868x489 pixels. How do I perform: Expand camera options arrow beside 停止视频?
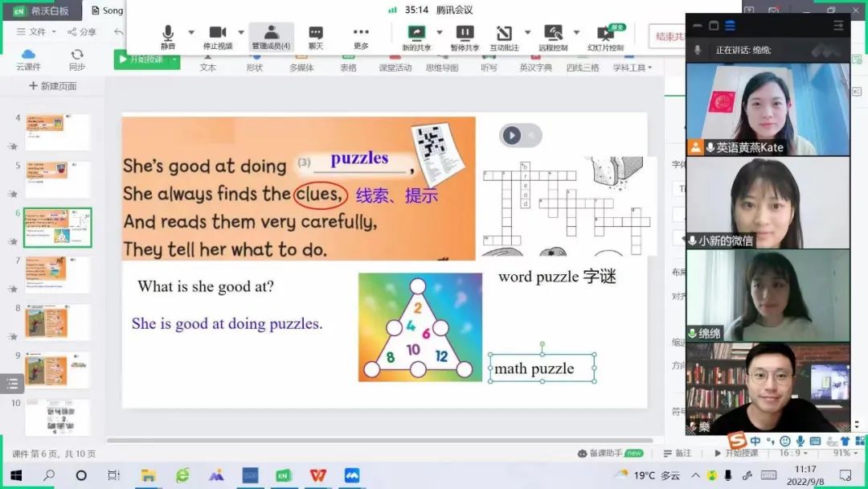coord(241,33)
